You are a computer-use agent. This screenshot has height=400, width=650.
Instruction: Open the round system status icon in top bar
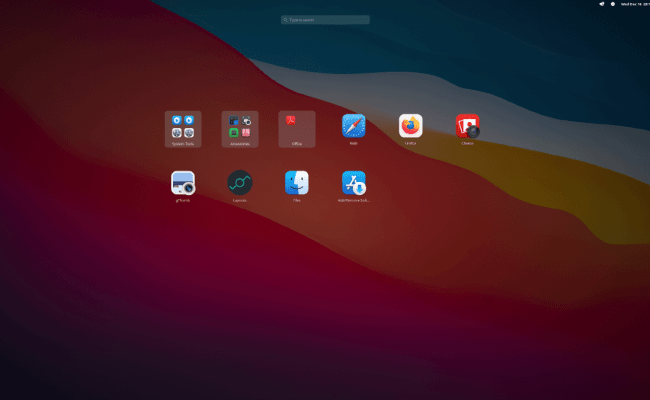[x=613, y=4]
